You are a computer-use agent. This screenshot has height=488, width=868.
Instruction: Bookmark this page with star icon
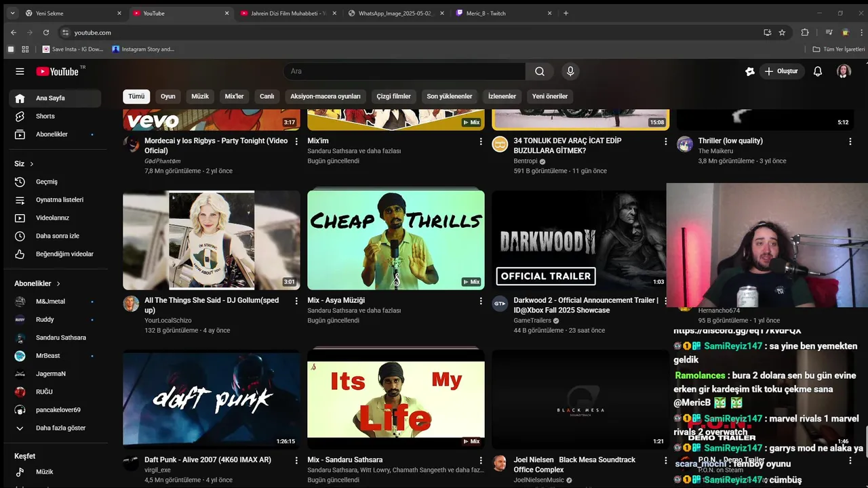tap(782, 33)
